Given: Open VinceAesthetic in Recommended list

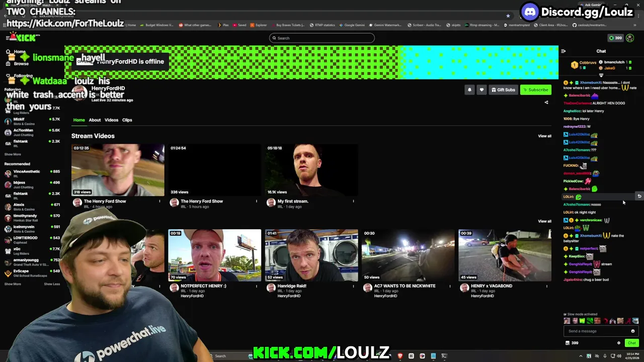Looking at the screenshot, I should tap(31, 173).
